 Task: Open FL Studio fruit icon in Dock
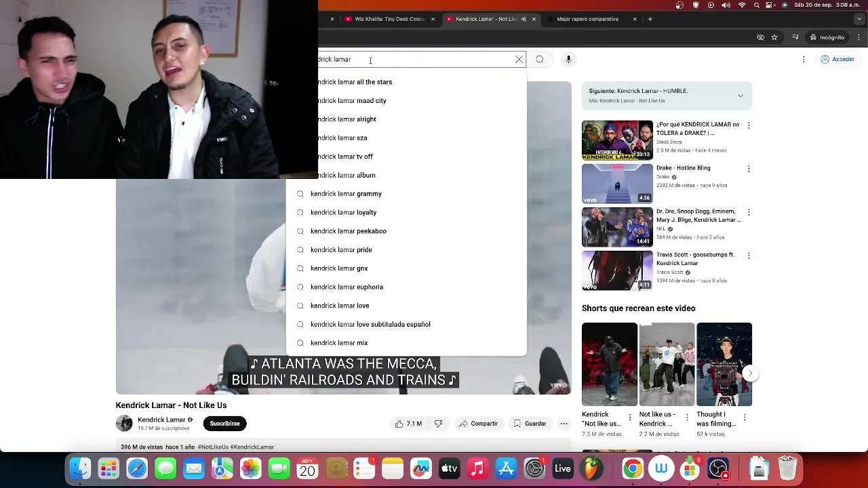[591, 469]
